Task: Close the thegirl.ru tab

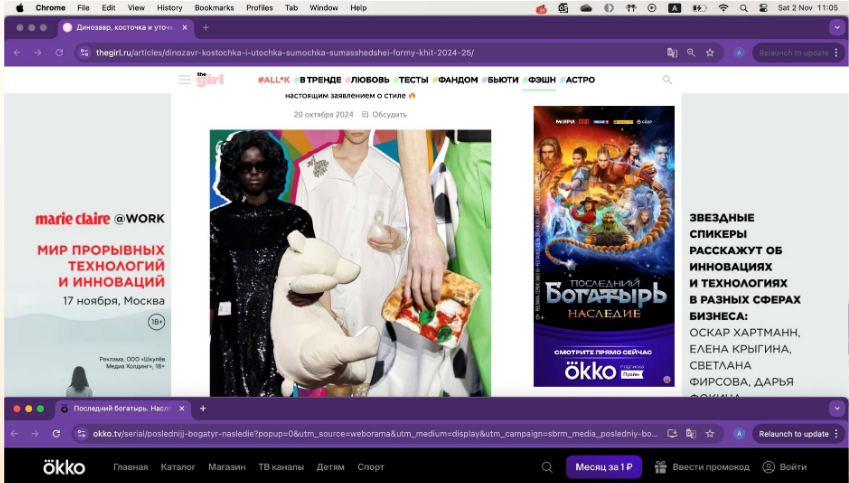Action: click(184, 28)
